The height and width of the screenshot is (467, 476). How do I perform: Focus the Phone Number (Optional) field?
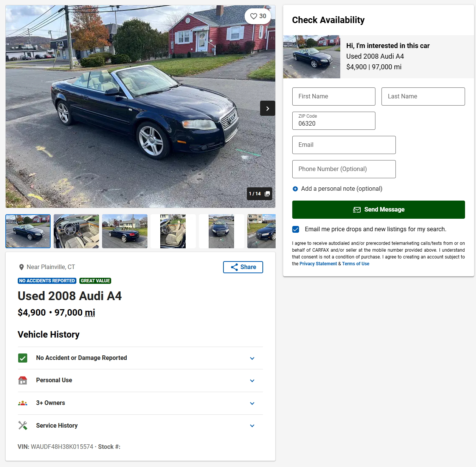tap(344, 169)
